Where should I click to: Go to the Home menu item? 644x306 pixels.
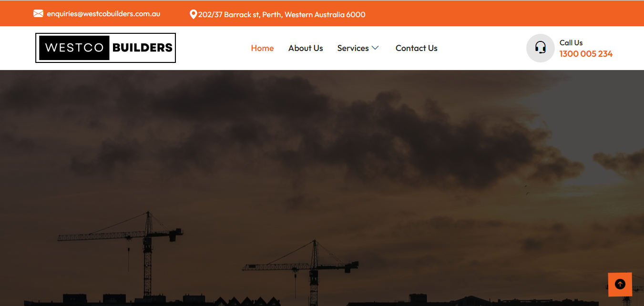click(x=262, y=48)
